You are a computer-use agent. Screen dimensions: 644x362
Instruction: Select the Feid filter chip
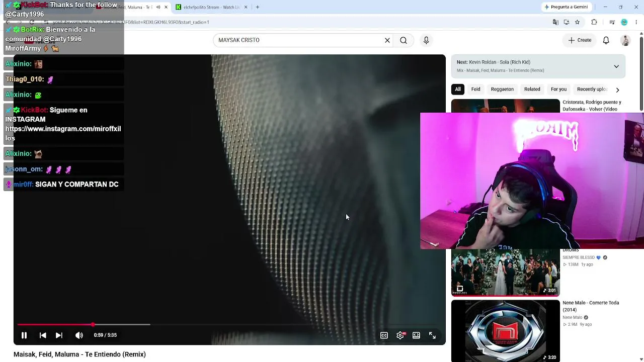point(475,89)
